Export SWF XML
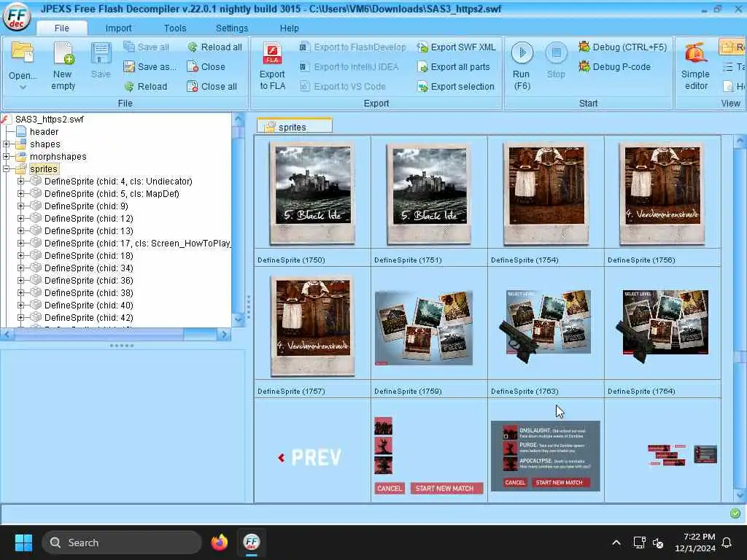The height and width of the screenshot is (560, 747). (x=457, y=47)
